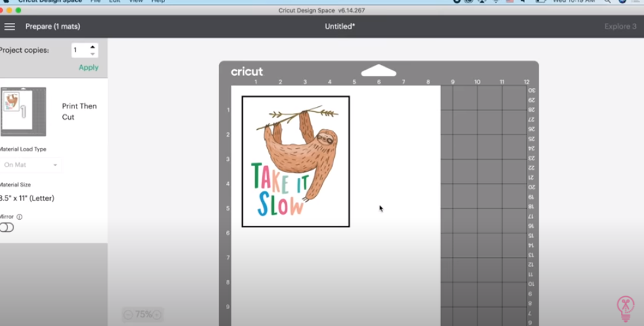Select the Print Then Cut mat thumbnail

24,112
